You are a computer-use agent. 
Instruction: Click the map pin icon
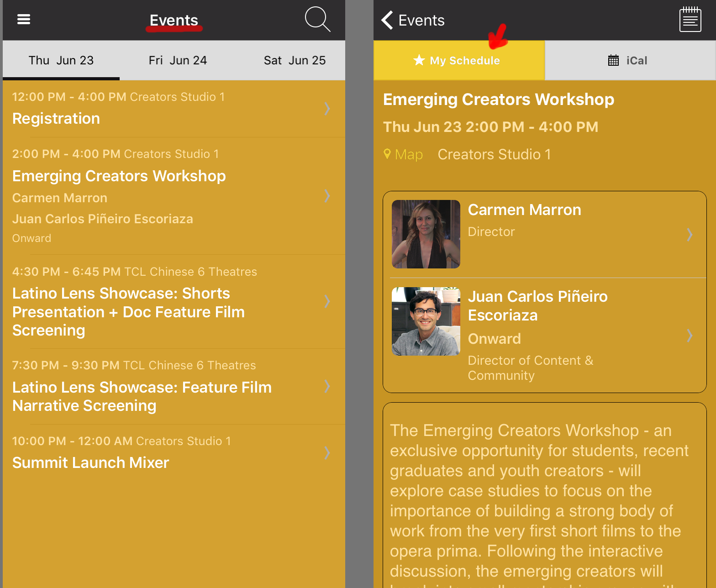pos(387,154)
